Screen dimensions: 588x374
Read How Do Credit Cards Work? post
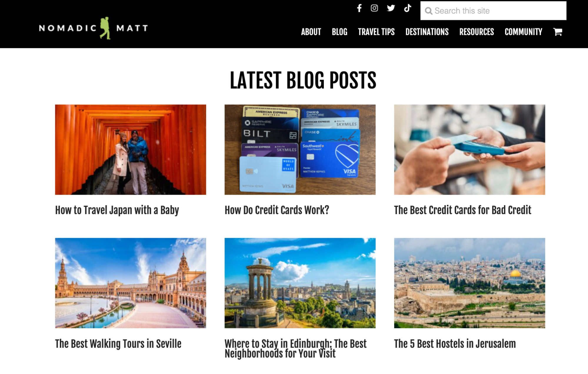pyautogui.click(x=277, y=210)
